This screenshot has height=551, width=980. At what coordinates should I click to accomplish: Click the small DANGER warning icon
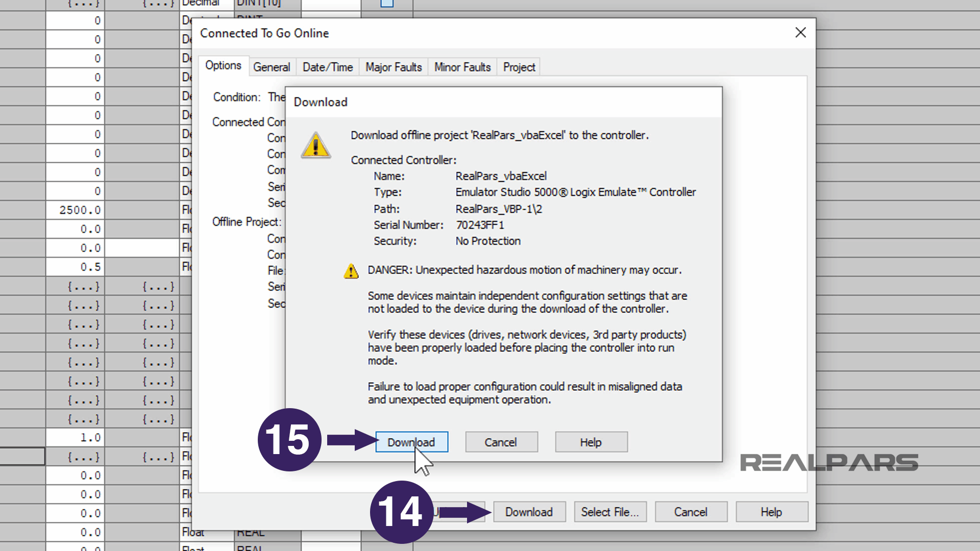coord(351,271)
